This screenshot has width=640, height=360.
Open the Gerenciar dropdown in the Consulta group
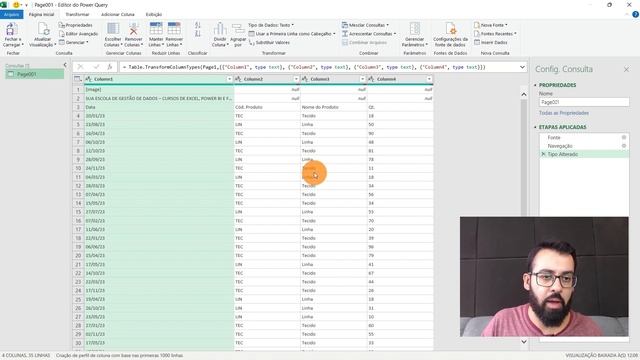point(73,42)
